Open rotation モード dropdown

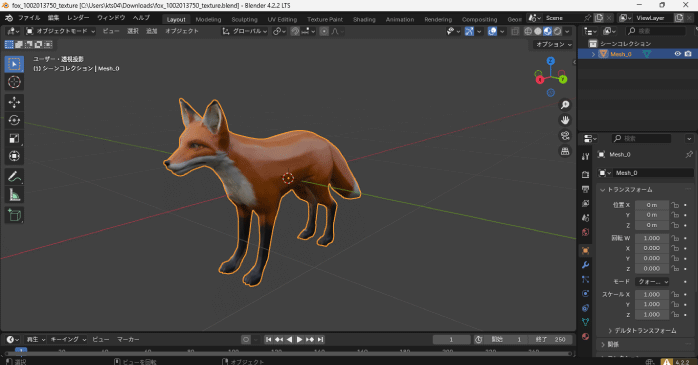pos(652,282)
